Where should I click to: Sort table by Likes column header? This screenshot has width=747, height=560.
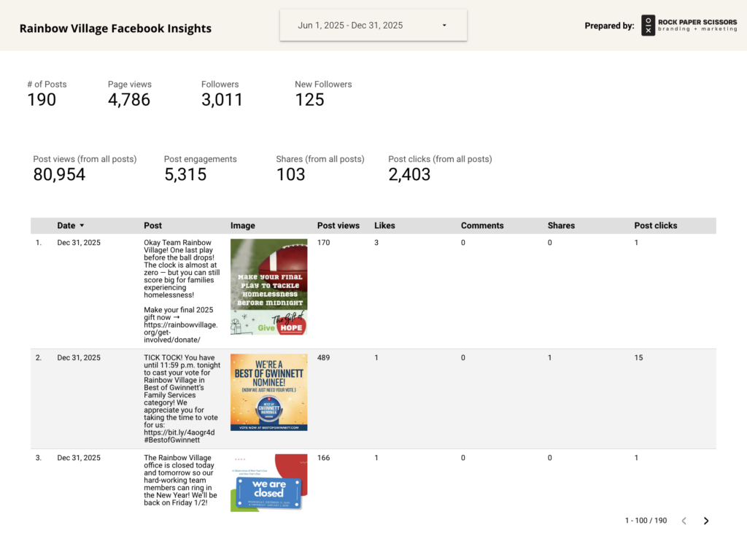coord(384,226)
